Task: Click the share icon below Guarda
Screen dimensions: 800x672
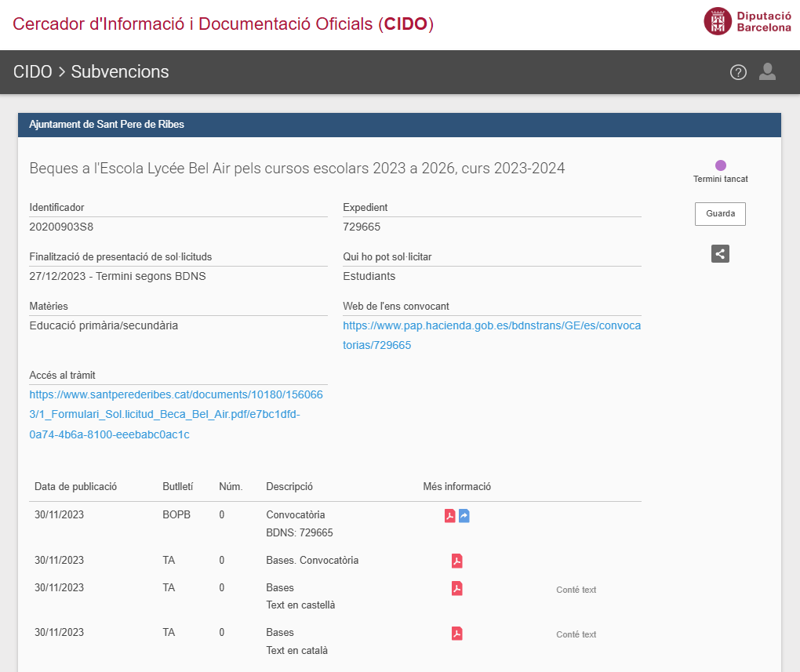Action: point(720,253)
